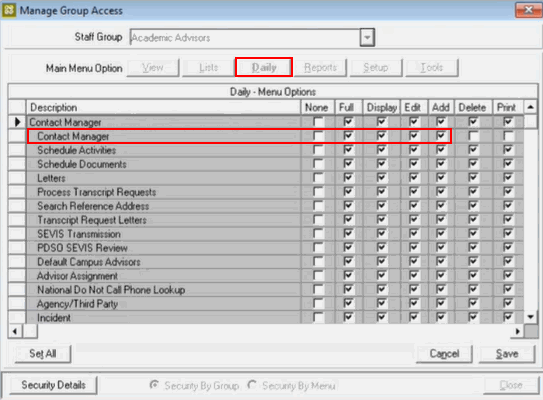The image size is (543, 400).
Task: Click the horizontal scrollbar right arrow
Action: (517, 331)
